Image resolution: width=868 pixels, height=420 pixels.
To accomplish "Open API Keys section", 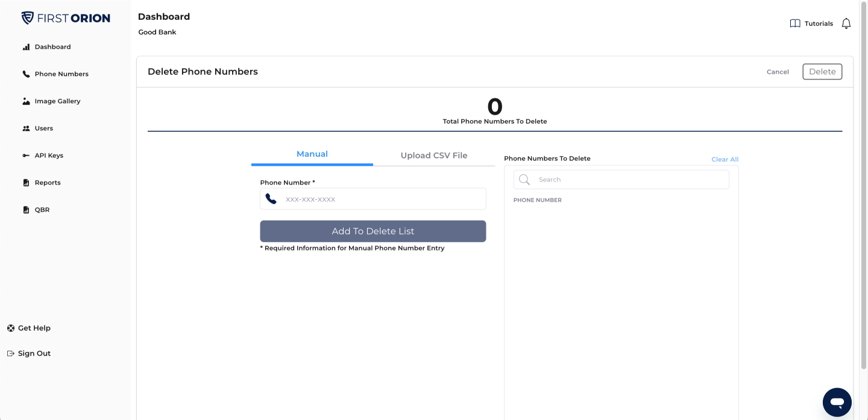I will [x=49, y=156].
